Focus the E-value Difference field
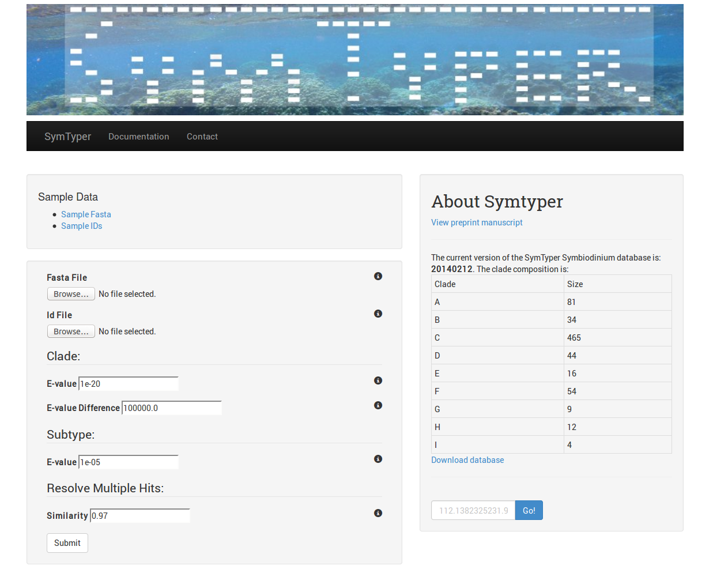 tap(172, 408)
